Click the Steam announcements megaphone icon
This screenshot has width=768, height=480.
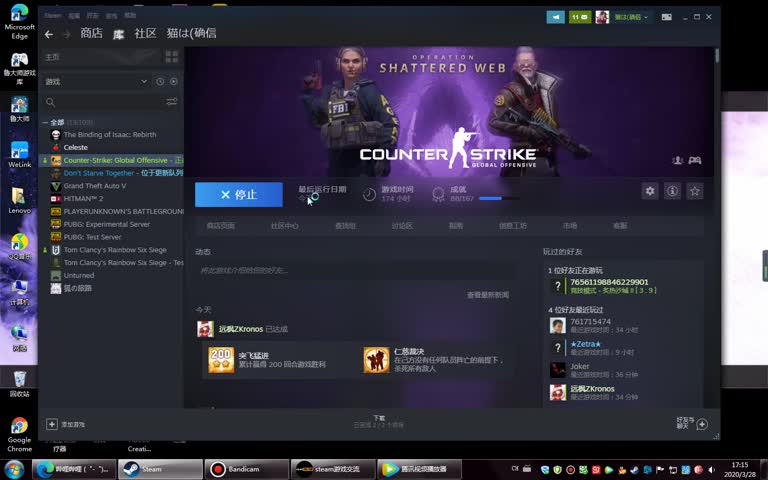555,17
